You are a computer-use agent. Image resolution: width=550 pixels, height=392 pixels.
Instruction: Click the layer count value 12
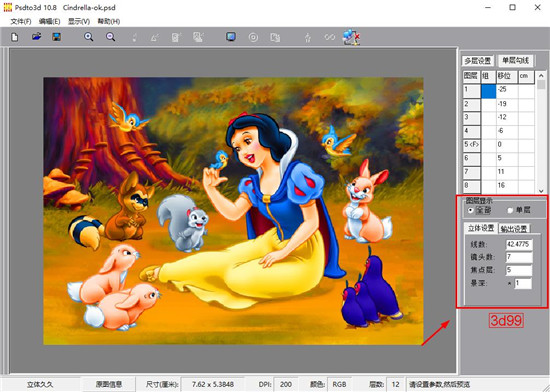[x=396, y=385]
